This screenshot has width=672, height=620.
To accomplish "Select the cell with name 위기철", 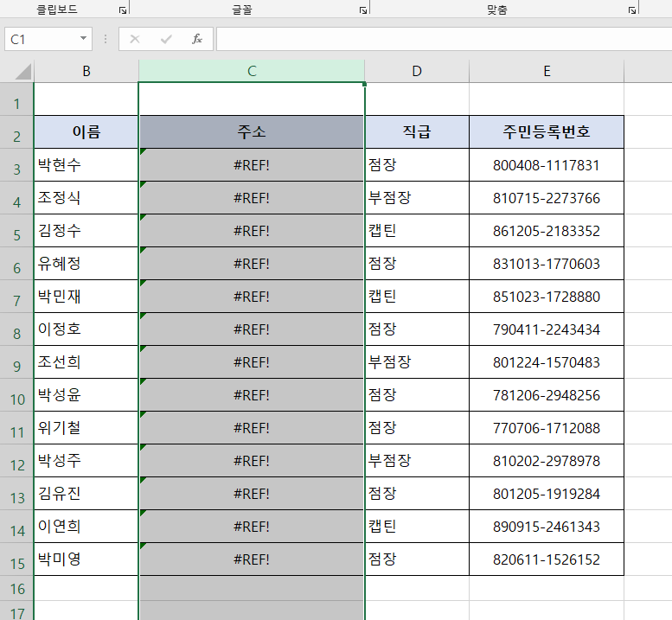I will click(x=86, y=428).
